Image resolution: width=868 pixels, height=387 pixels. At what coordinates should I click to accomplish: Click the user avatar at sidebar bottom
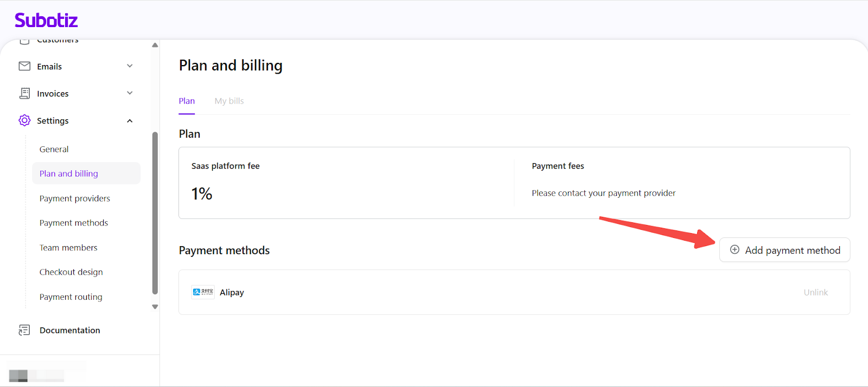[x=18, y=375]
